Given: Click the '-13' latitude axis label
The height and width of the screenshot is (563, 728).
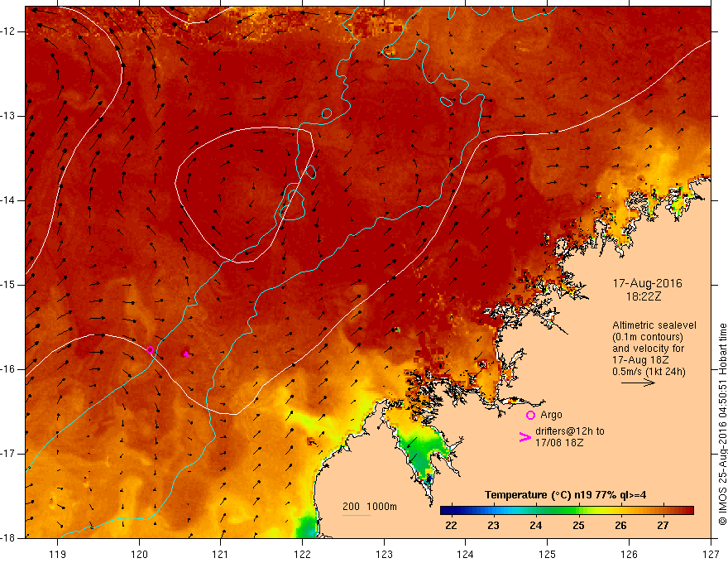Looking at the screenshot, I should click(8, 116).
